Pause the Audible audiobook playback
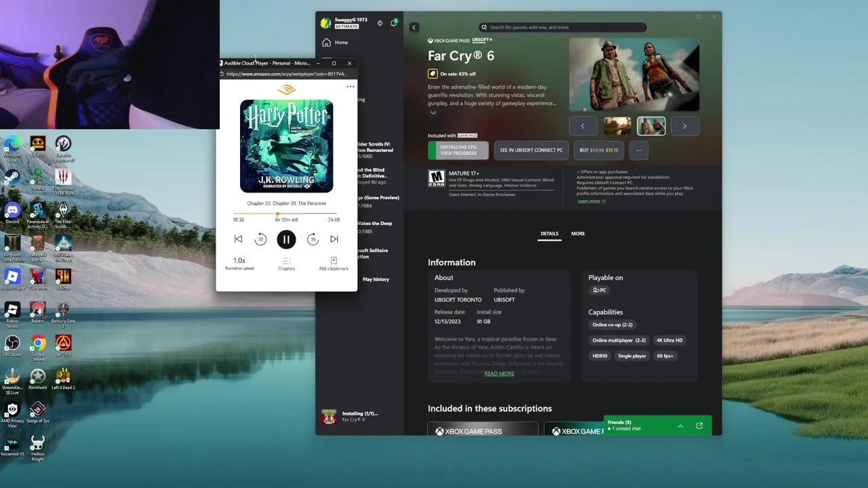Screen dimensions: 868x488 286,239
